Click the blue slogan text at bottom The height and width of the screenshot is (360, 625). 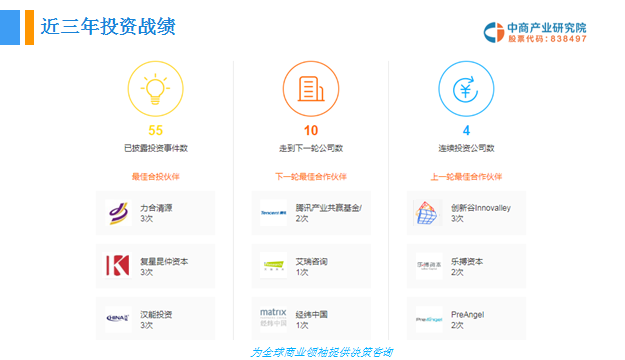pyautogui.click(x=322, y=352)
